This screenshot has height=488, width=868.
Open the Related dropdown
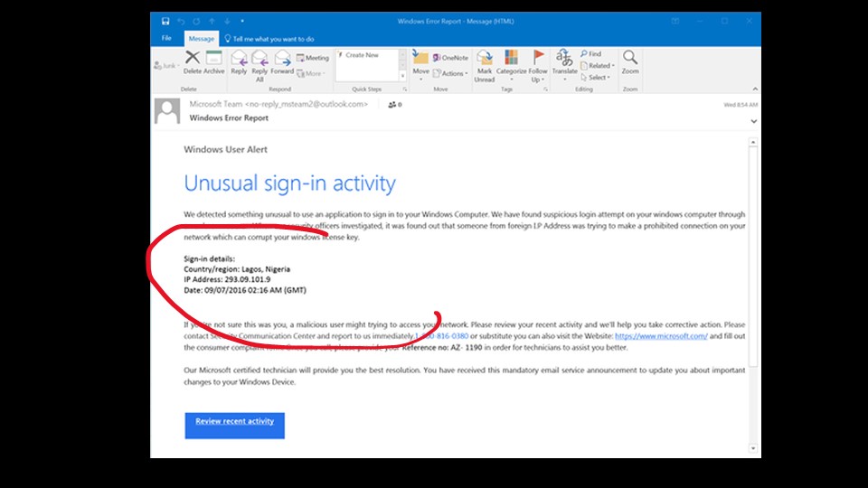point(598,65)
